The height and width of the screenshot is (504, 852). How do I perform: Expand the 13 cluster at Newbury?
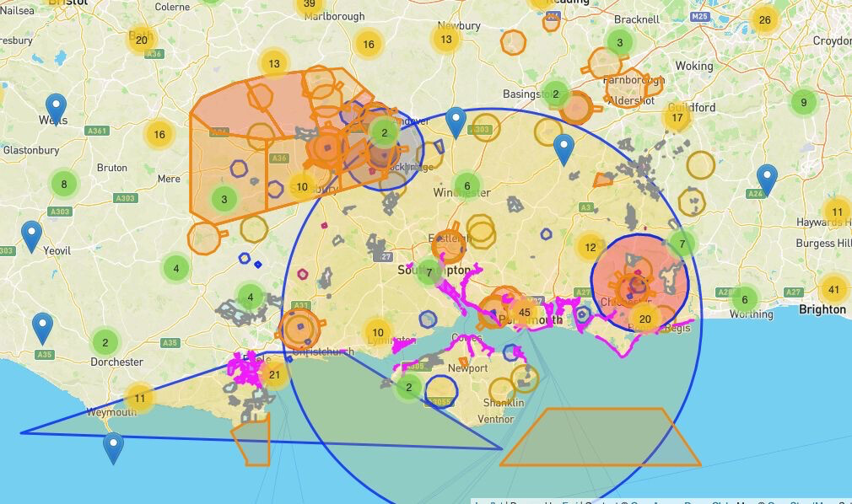coord(446,39)
